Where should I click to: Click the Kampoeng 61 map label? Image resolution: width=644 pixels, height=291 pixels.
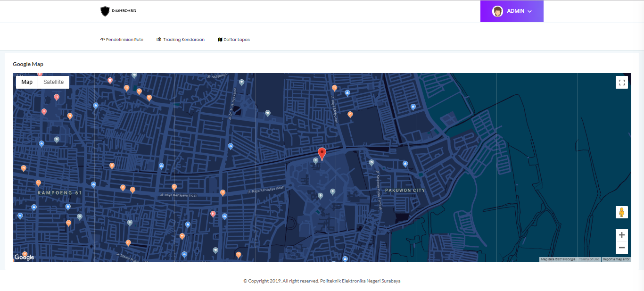[60, 193]
